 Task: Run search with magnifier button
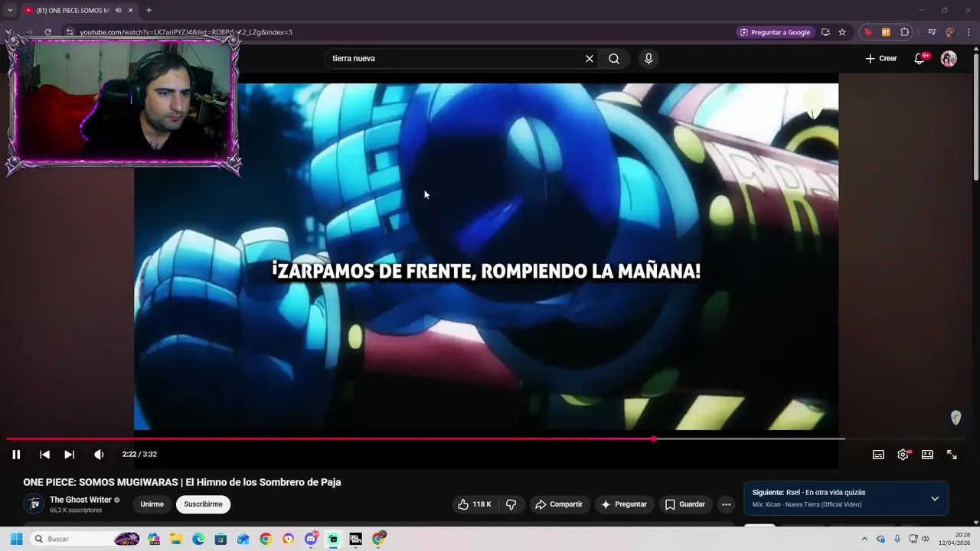[614, 58]
